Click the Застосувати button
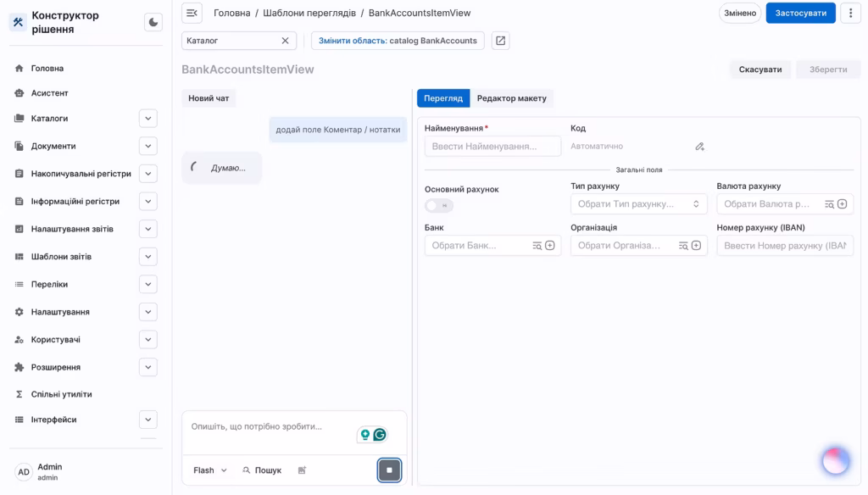This screenshot has height=495, width=868. point(800,13)
